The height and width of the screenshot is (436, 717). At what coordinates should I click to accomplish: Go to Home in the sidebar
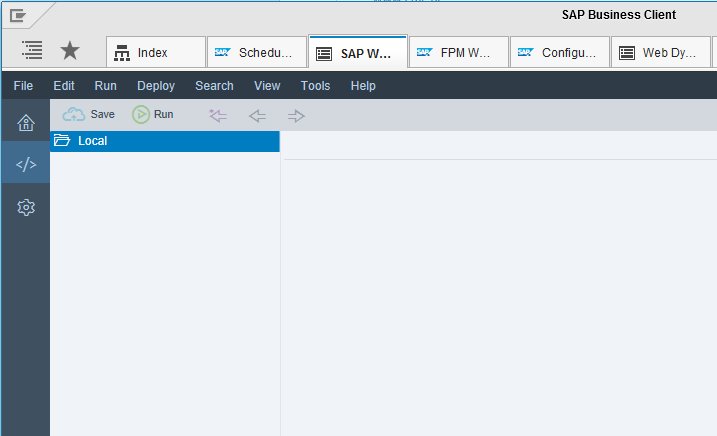[26, 123]
